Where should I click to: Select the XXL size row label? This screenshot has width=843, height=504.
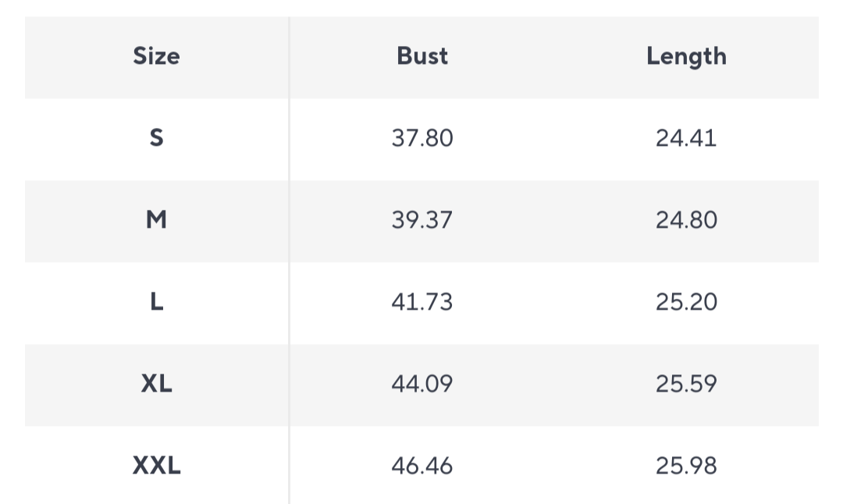pyautogui.click(x=156, y=465)
